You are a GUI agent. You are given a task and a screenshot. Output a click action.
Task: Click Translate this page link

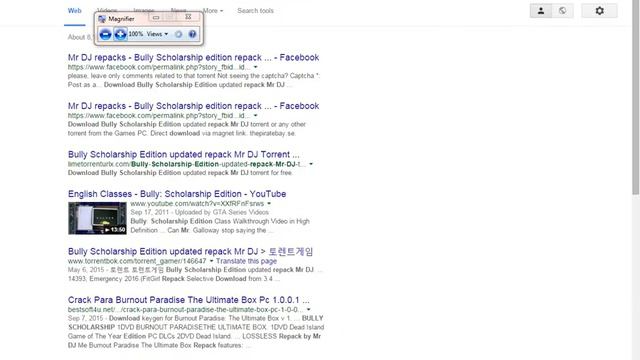click(247, 261)
